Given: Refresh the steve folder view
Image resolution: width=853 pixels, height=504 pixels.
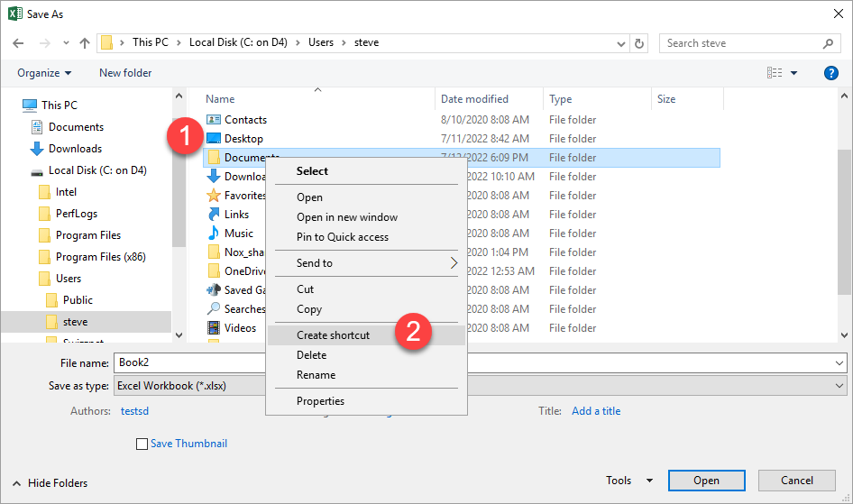Looking at the screenshot, I should [639, 43].
